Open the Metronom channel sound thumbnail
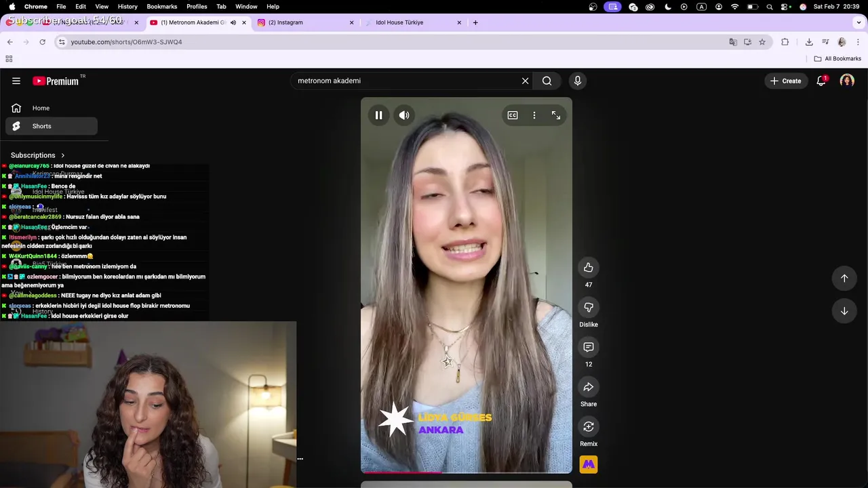Image resolution: width=868 pixels, height=488 pixels. pos(589,464)
